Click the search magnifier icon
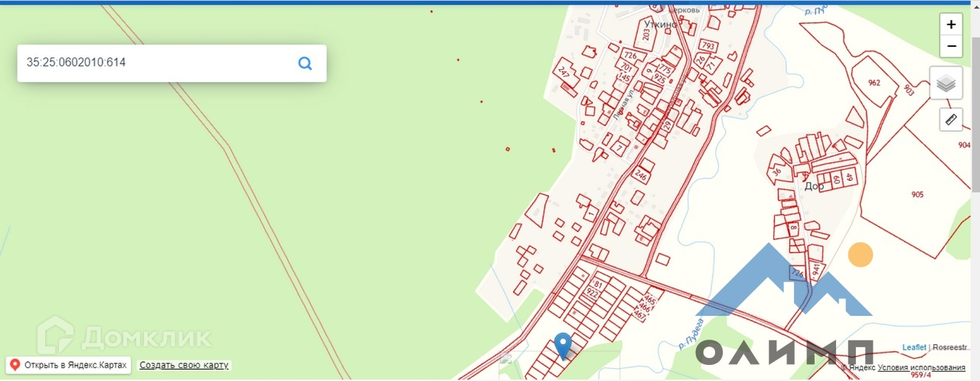980x381 pixels. point(305,64)
